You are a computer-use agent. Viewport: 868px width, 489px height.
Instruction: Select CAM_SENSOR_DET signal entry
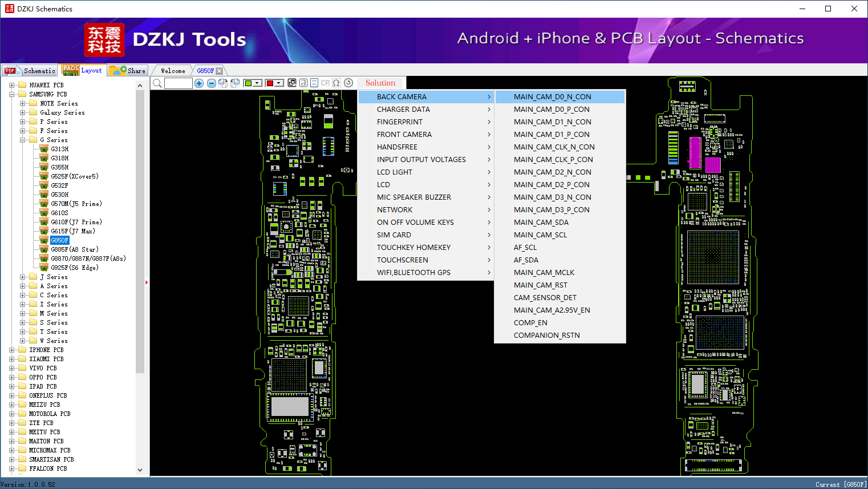click(x=560, y=298)
